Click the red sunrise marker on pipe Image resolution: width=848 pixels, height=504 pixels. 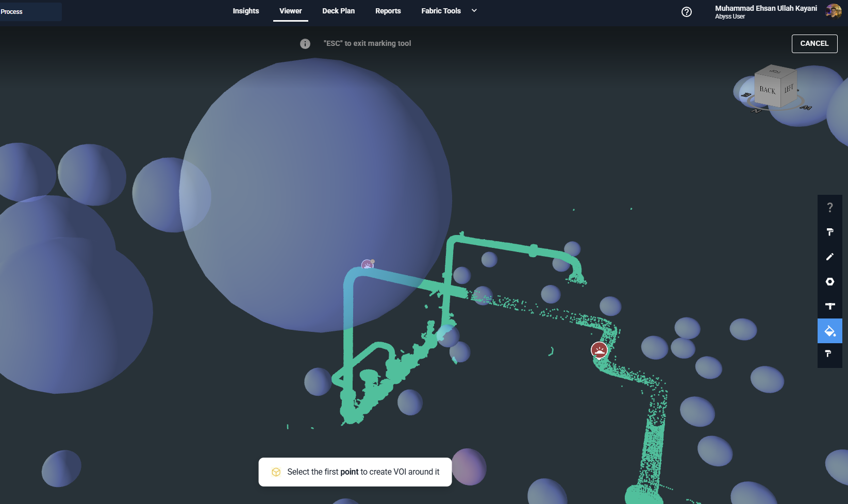coord(599,350)
